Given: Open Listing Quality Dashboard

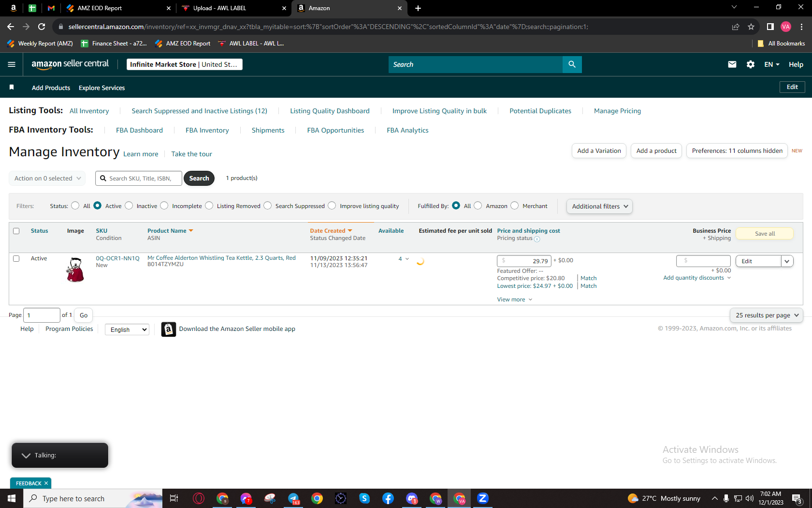Looking at the screenshot, I should (330, 111).
